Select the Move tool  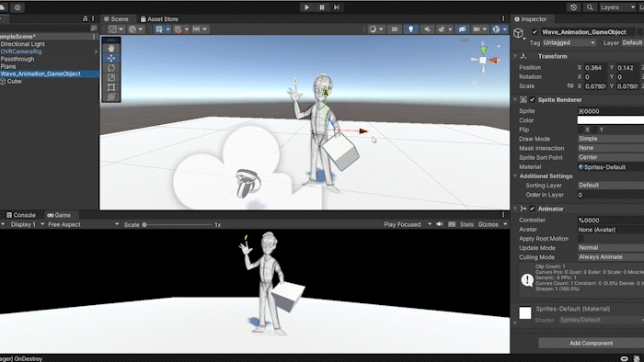[x=111, y=58]
